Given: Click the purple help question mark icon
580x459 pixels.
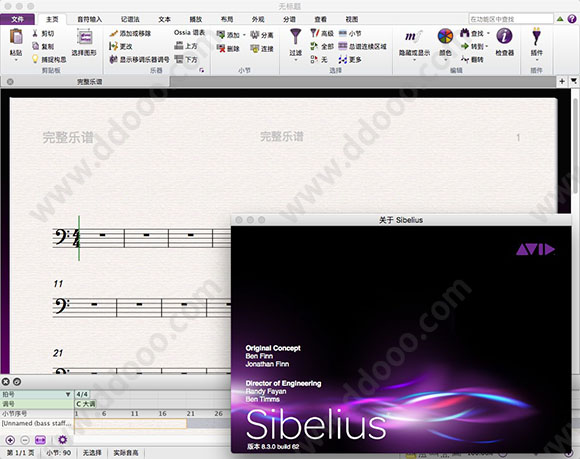Looking at the screenshot, I should [572, 18].
